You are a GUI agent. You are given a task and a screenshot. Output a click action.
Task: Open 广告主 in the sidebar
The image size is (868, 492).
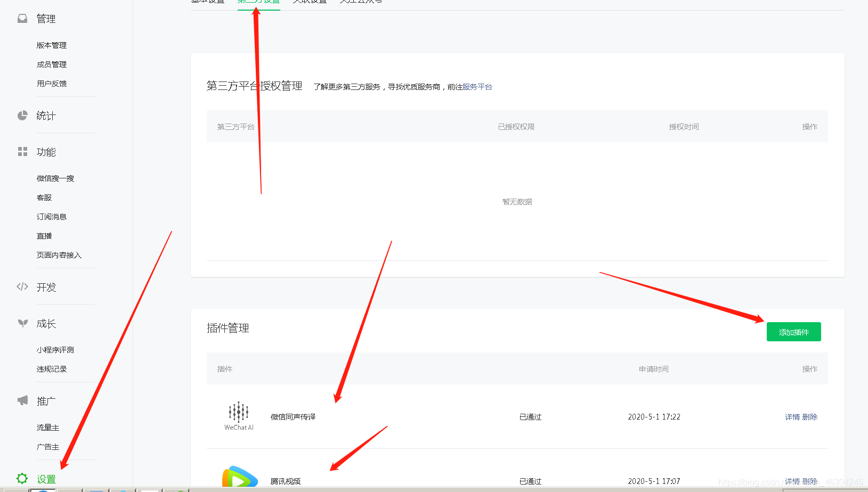(48, 447)
